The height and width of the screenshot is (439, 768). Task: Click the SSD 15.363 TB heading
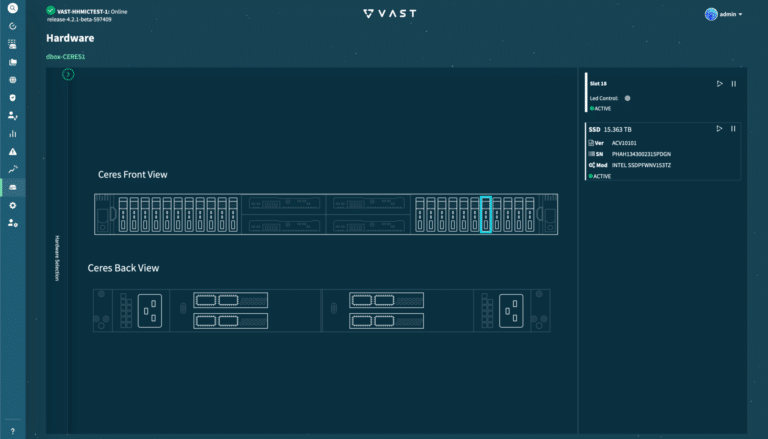pos(610,129)
